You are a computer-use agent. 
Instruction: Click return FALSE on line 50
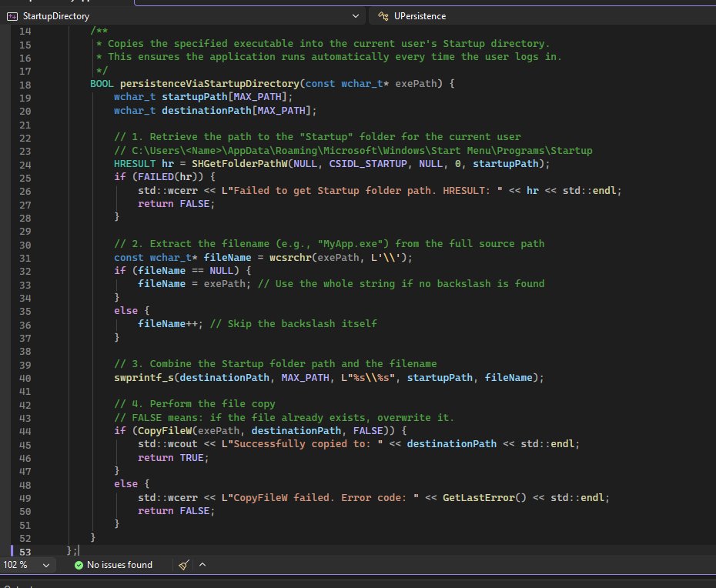pos(176,511)
